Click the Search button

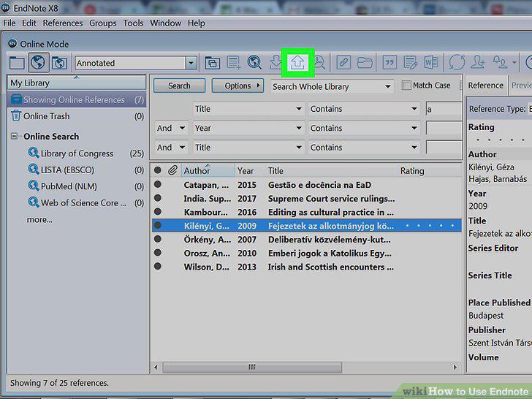point(179,85)
